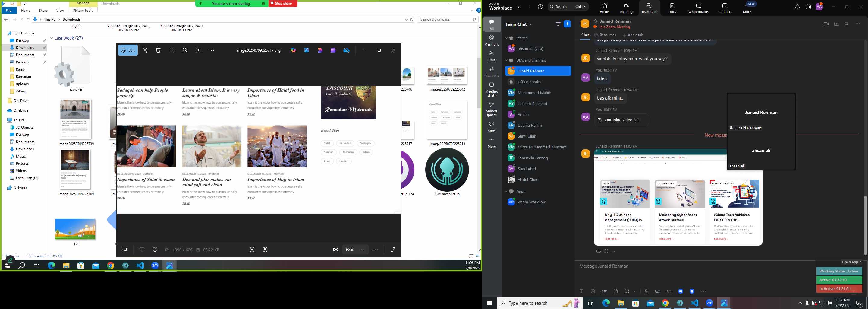The width and height of the screenshot is (868, 309).
Task: Open the Resources tab in chat
Action: pyautogui.click(x=605, y=35)
